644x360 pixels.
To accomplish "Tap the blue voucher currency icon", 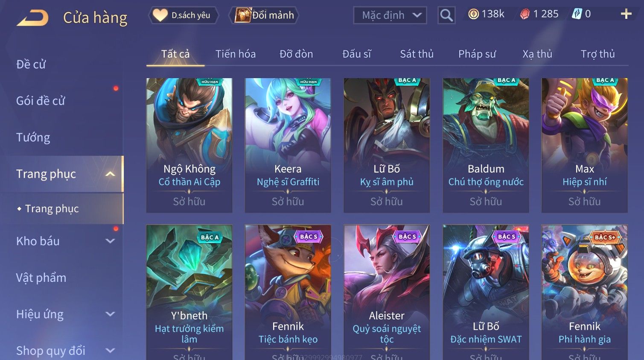I will coord(577,14).
